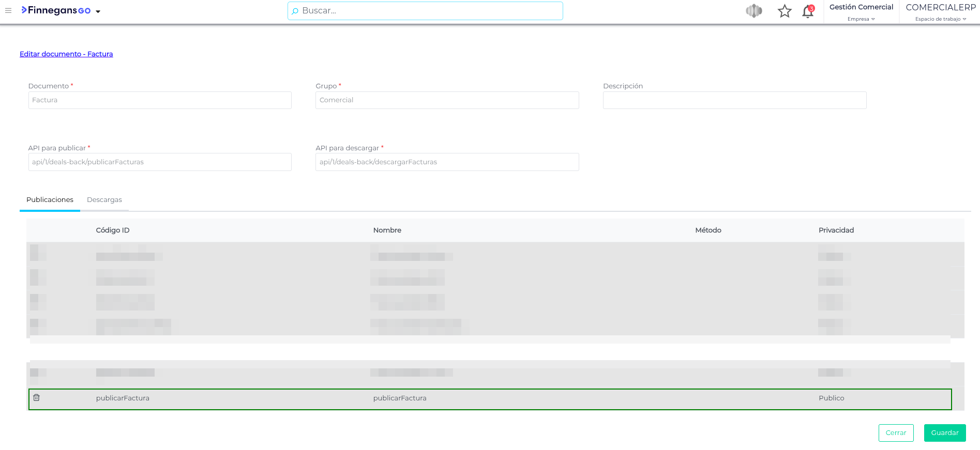
Task: Click the API para descargar field
Action: (x=447, y=162)
